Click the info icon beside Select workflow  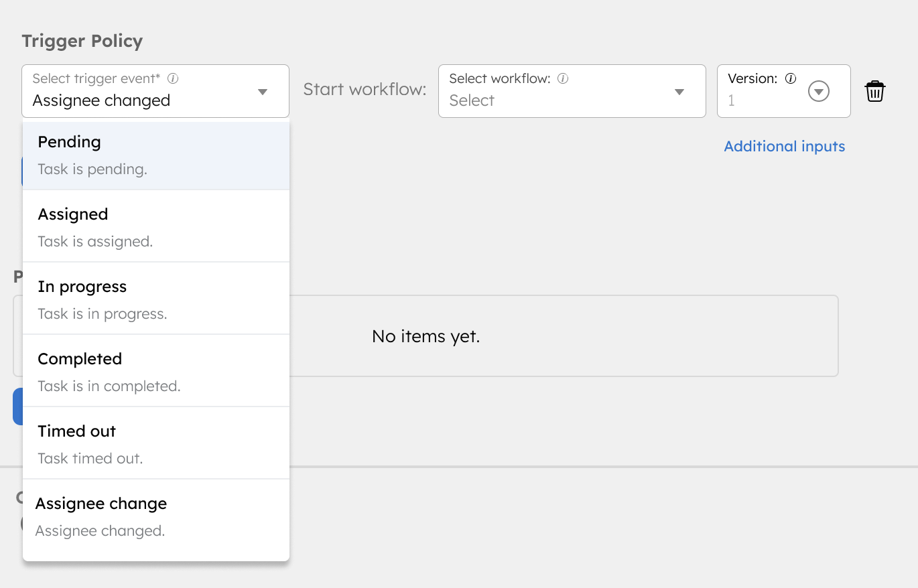[563, 78]
